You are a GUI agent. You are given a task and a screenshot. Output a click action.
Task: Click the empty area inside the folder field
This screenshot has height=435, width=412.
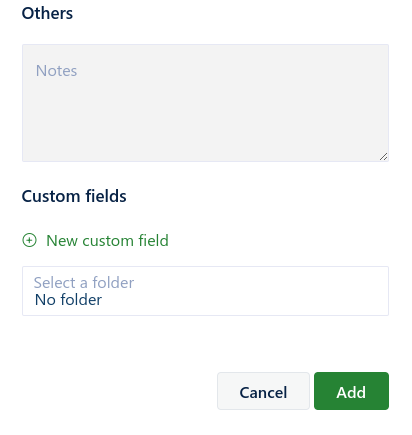click(x=260, y=291)
